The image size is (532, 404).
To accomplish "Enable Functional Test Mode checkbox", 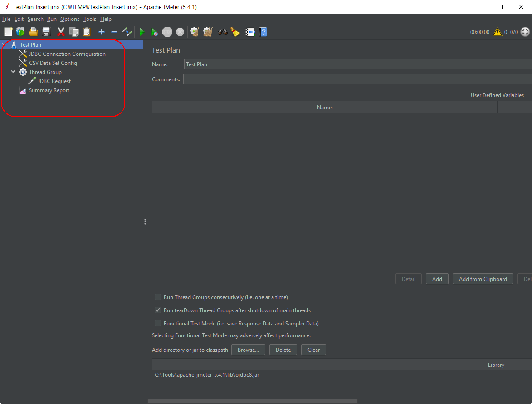I will pyautogui.click(x=158, y=323).
